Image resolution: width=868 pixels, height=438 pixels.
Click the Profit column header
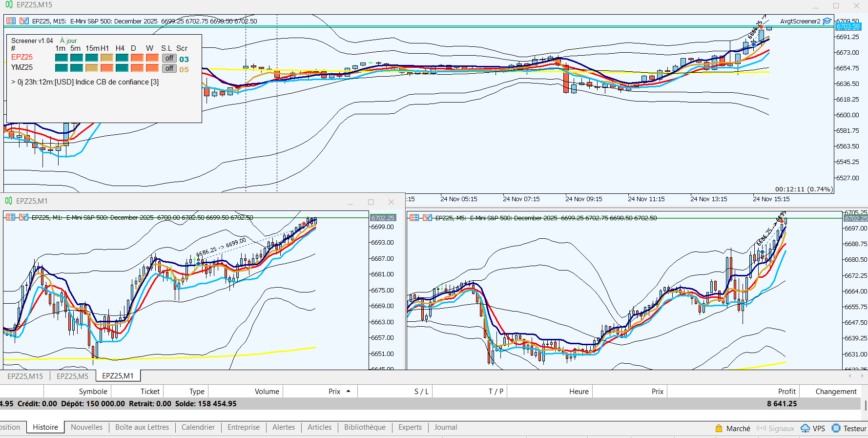pyautogui.click(x=786, y=392)
